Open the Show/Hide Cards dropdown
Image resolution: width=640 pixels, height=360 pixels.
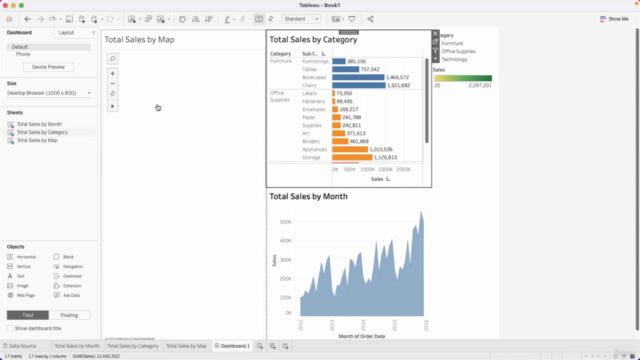(x=337, y=19)
